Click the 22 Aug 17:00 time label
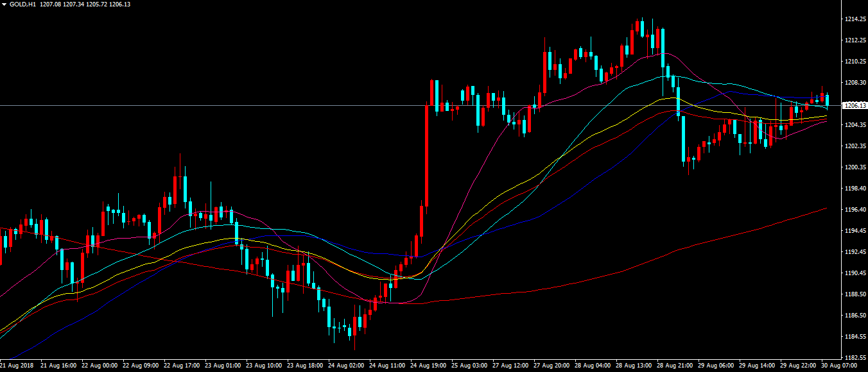The height and width of the screenshot is (372, 868). 182,366
